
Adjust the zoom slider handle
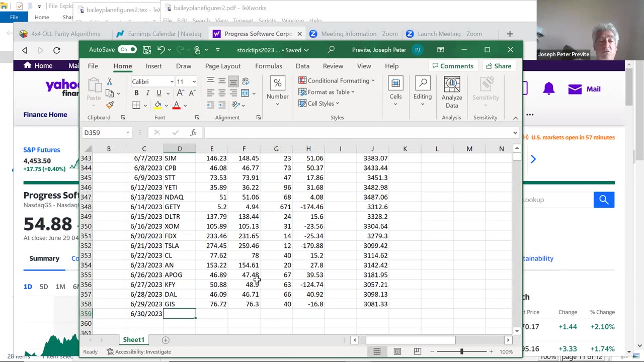[x=461, y=351]
